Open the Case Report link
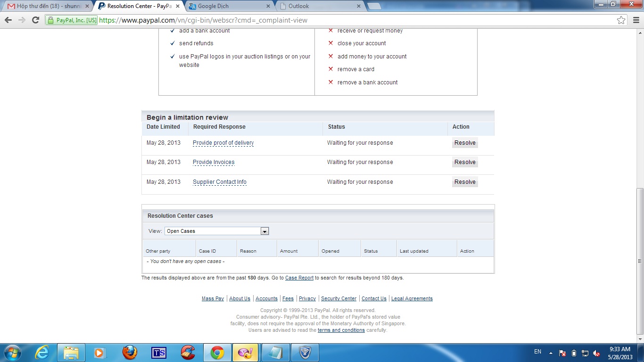 pos(299,278)
